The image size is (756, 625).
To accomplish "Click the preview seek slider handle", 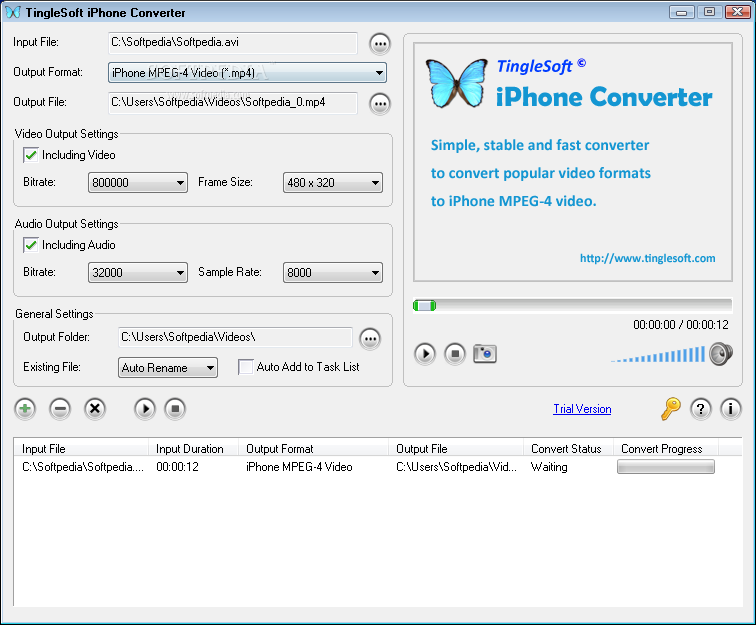I will pyautogui.click(x=424, y=305).
